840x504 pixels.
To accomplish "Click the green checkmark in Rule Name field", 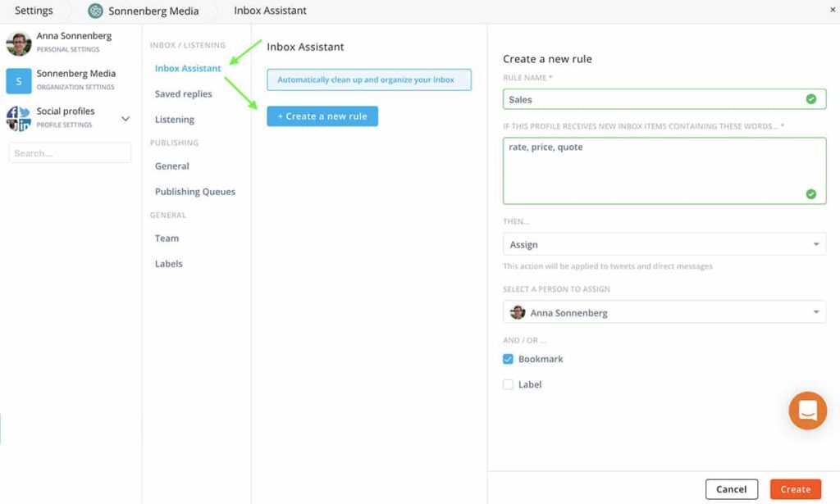I will (x=810, y=99).
